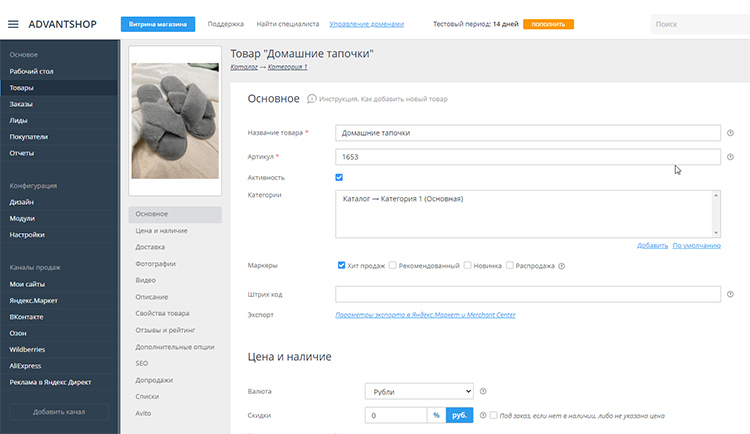750x434 pixels.
Task: Click help icon next to Валюта dropdown
Action: click(483, 391)
